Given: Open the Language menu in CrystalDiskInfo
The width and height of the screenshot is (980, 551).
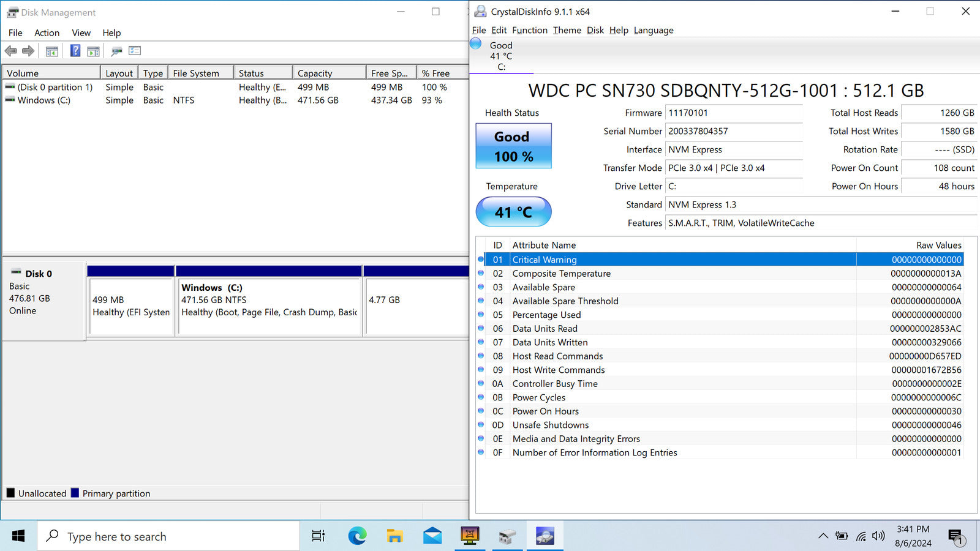Looking at the screenshot, I should point(654,30).
